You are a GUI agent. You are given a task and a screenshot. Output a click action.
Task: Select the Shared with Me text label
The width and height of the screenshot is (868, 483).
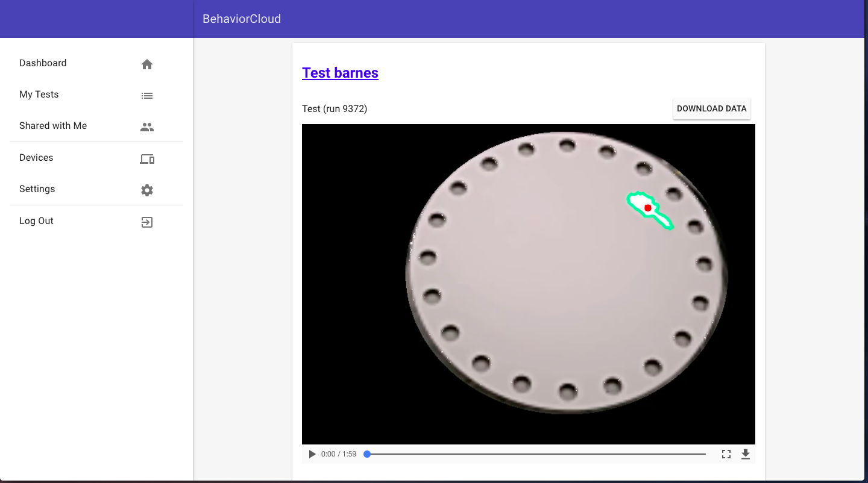click(53, 126)
